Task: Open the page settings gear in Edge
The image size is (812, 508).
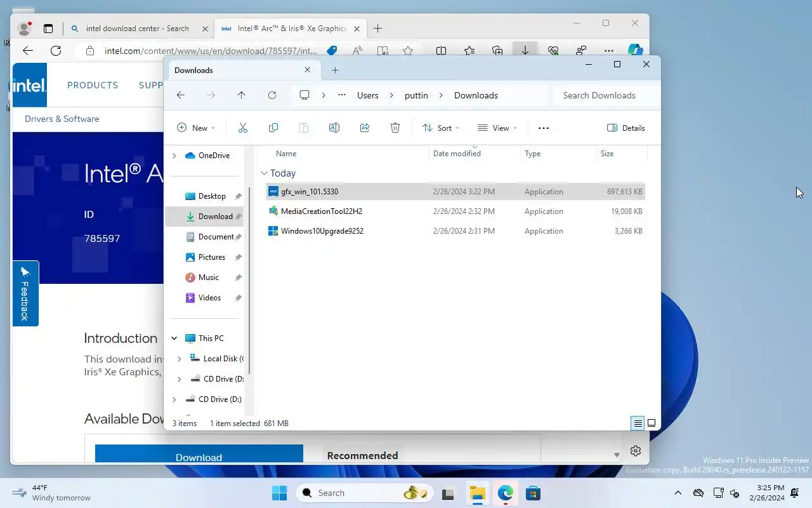Action: 636,451
